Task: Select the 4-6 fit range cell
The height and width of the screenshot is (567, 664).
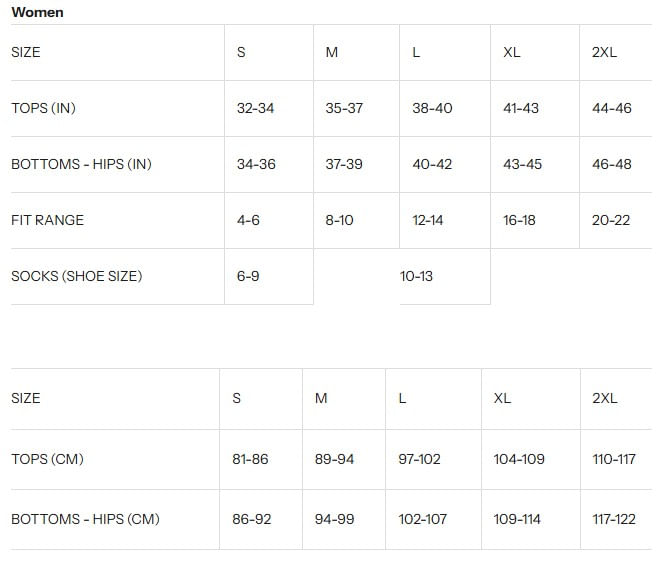Action: click(x=248, y=220)
